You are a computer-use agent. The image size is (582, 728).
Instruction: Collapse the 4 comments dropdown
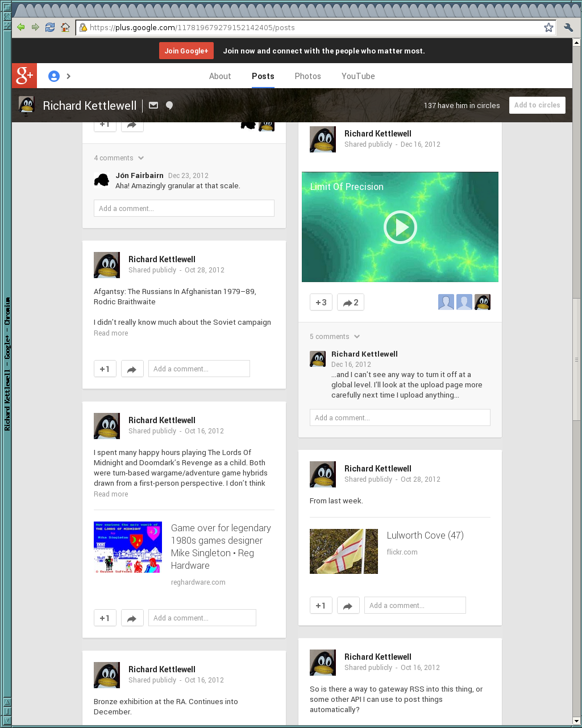tap(119, 158)
